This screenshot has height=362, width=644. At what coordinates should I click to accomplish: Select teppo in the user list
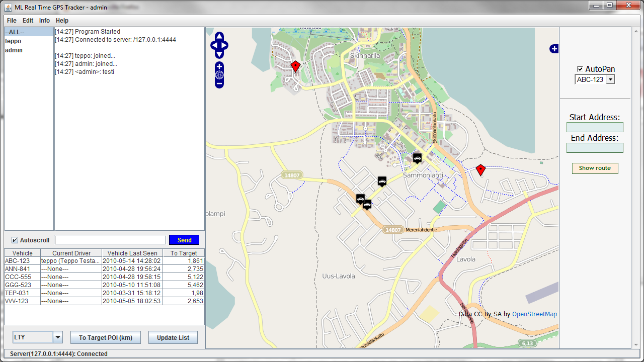[x=29, y=41]
